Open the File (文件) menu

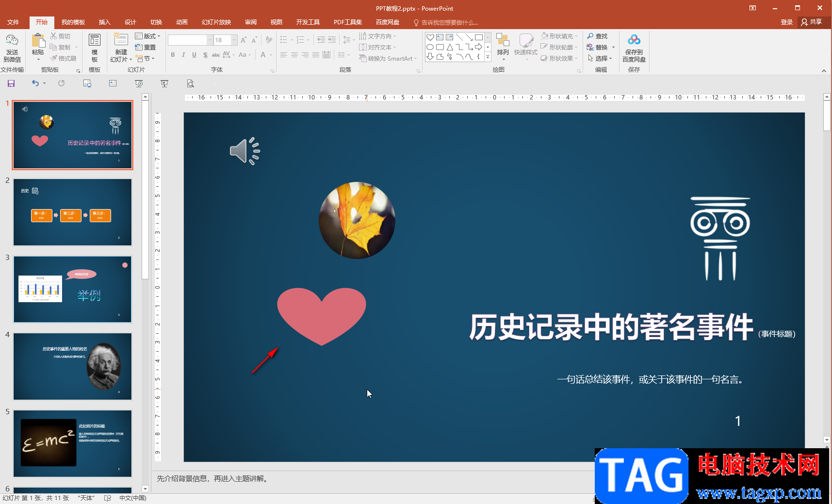[x=13, y=22]
